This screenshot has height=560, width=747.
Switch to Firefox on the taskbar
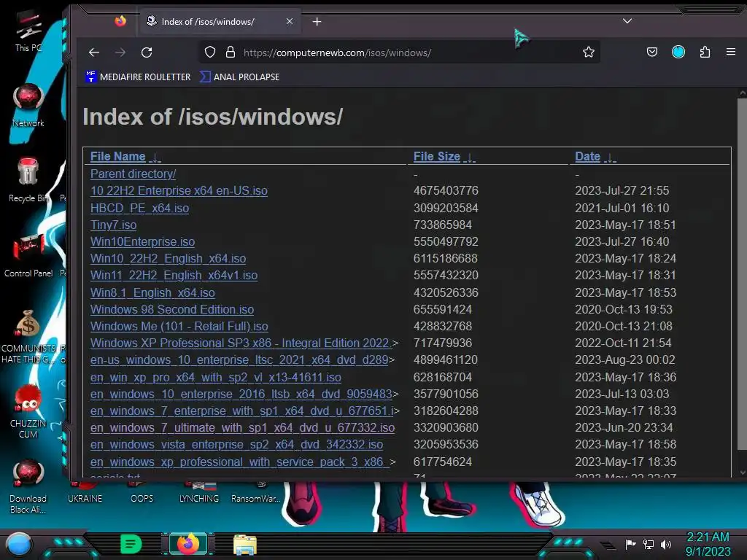pos(187,544)
